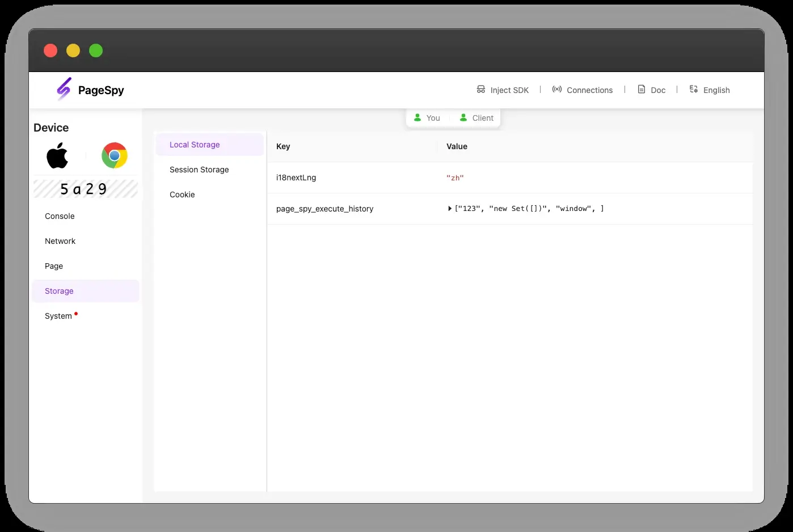Click the Apple device OS icon
Viewport: 793px width, 532px height.
coord(57,155)
